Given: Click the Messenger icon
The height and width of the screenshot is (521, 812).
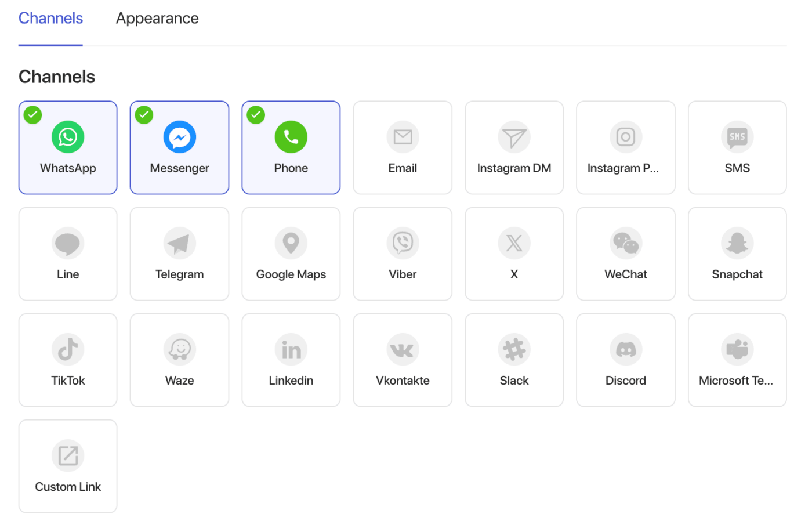Looking at the screenshot, I should 179,137.
